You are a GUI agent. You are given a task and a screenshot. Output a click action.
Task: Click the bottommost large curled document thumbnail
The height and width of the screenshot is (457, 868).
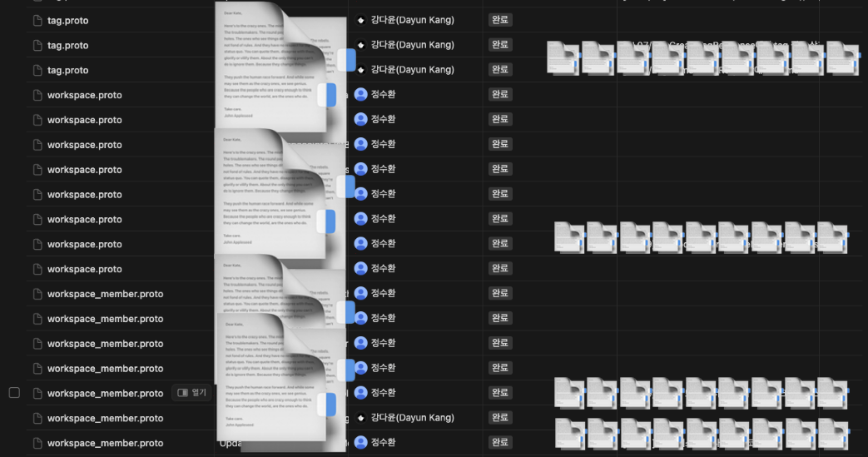[282, 382]
